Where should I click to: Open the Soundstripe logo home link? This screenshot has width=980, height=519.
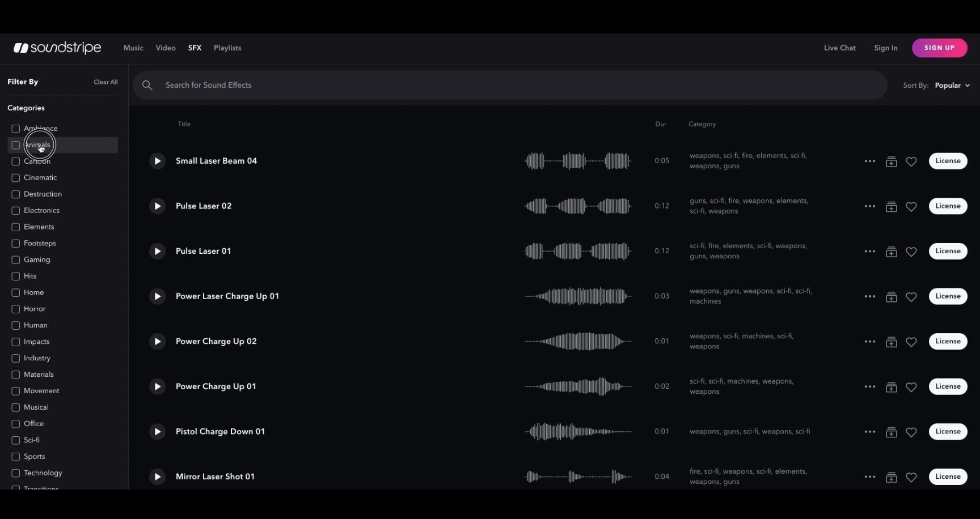[x=57, y=48]
